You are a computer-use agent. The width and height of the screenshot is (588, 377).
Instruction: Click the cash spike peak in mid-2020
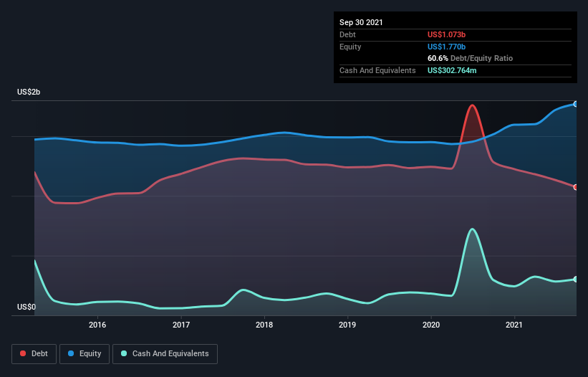point(472,229)
